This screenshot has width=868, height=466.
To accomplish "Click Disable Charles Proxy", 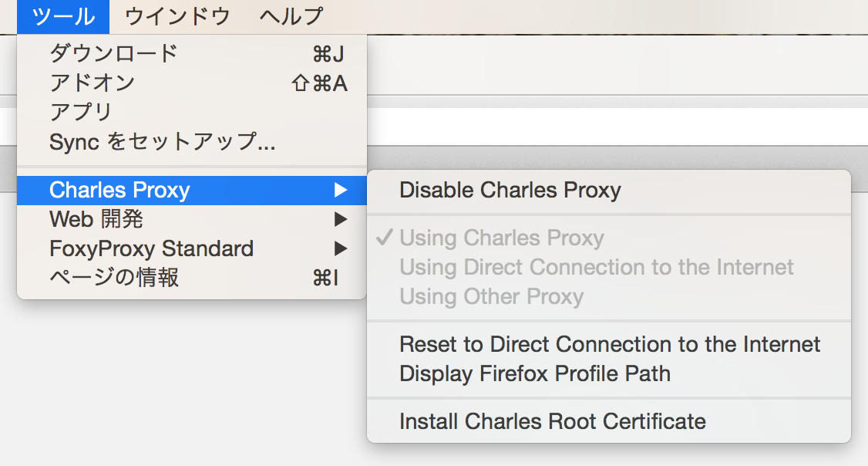I will (609, 190).
